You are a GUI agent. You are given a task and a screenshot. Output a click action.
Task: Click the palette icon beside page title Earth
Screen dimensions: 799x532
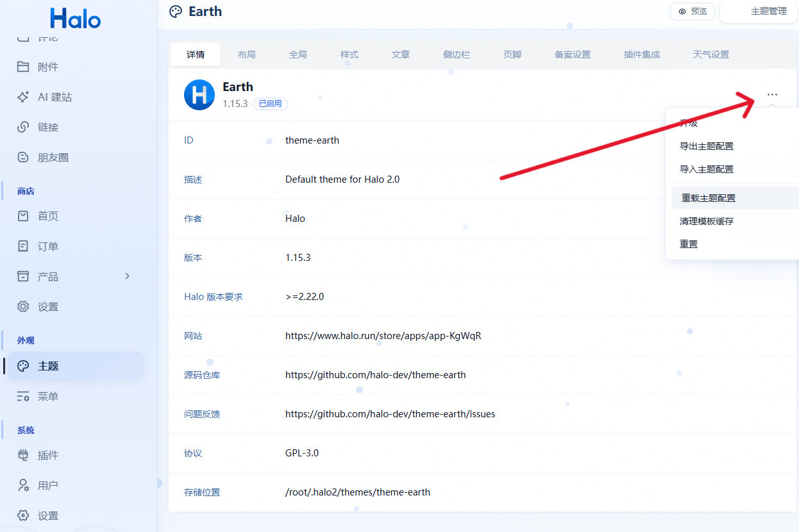point(175,12)
